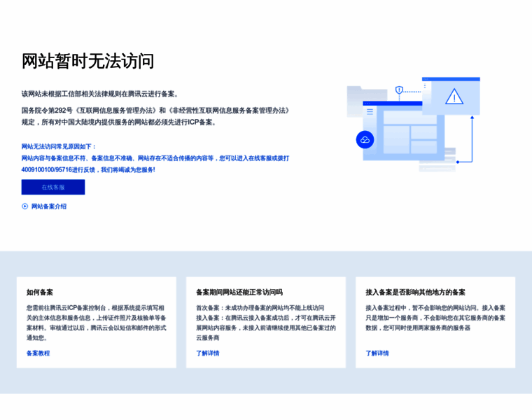Screen dimensions: 532x420
Task: Click the 在线客服 button
Action: (x=53, y=187)
